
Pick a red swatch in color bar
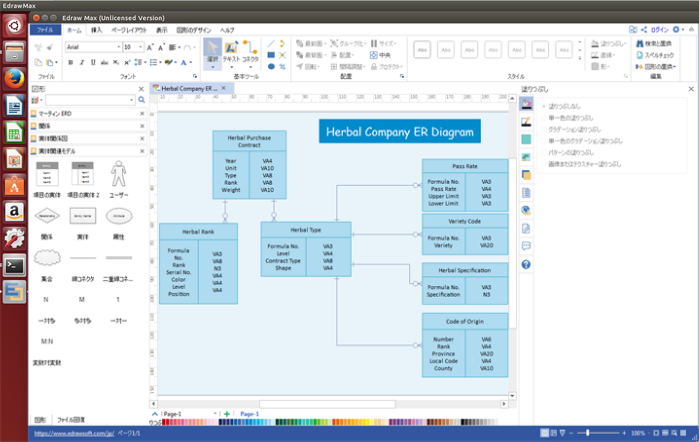166,422
